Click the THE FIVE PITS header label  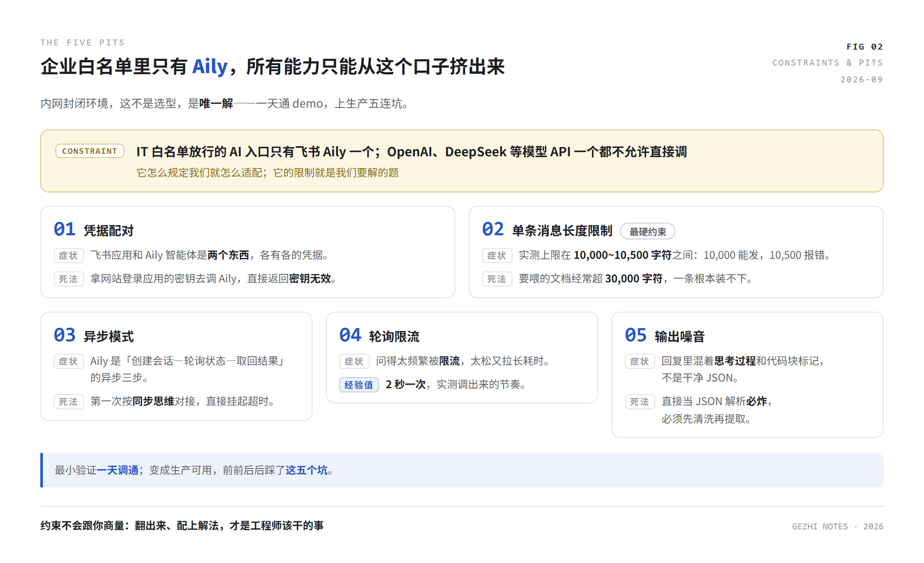tap(82, 42)
